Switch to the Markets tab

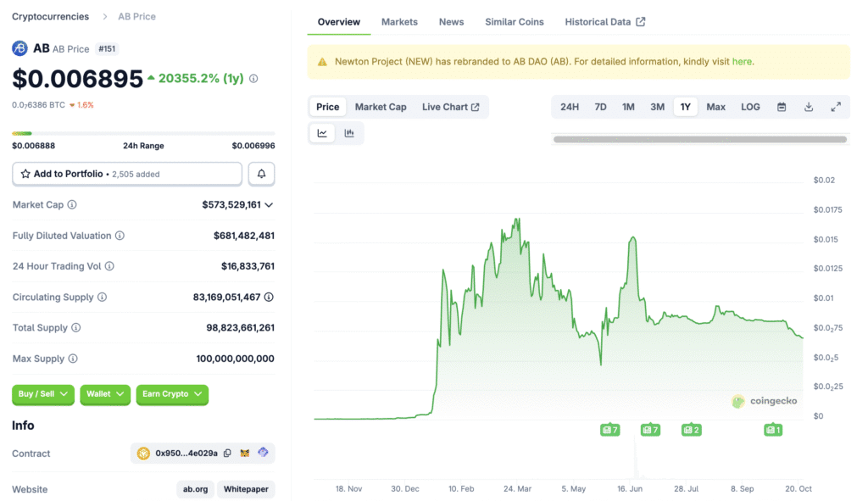point(399,22)
